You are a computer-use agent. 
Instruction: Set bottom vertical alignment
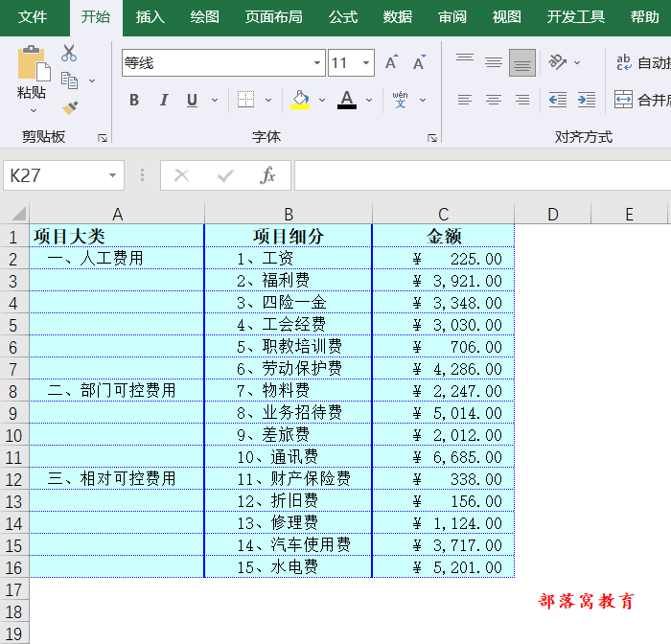pos(522,62)
